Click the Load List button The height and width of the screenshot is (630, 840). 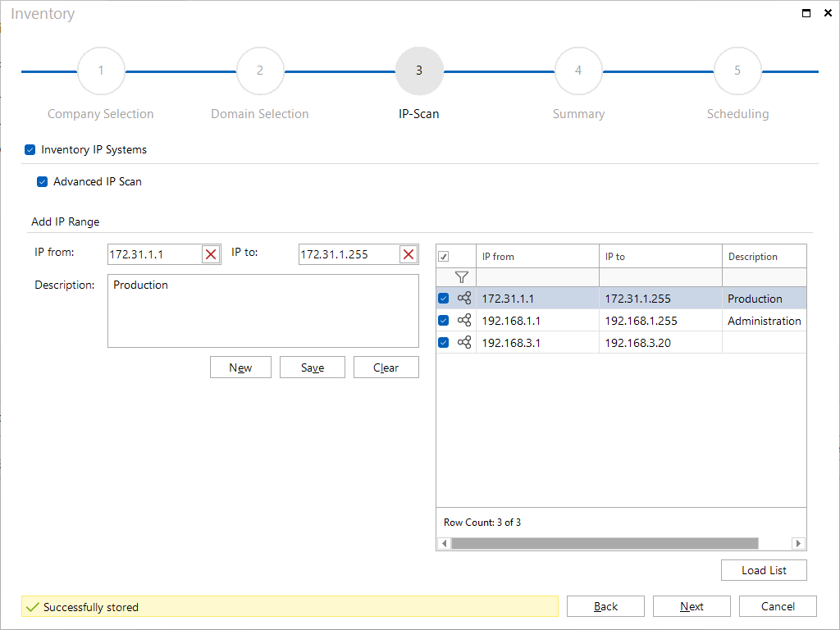[x=764, y=571]
